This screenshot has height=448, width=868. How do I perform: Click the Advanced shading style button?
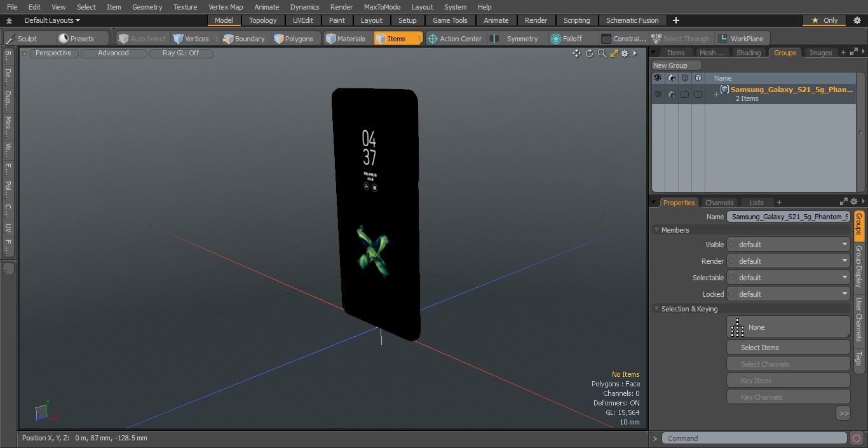pyautogui.click(x=113, y=53)
